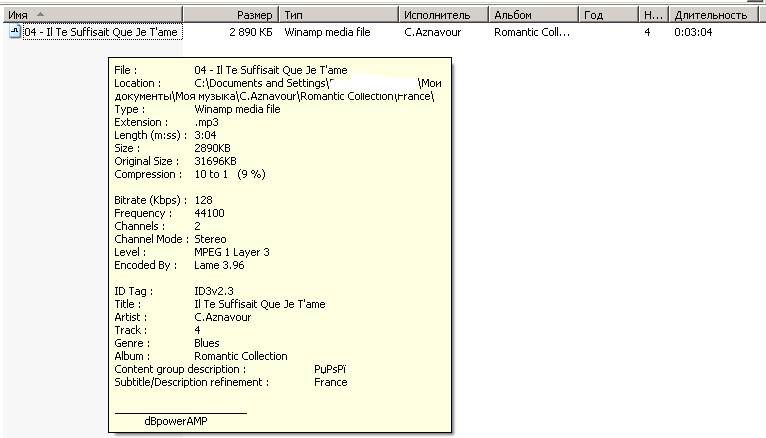This screenshot has height=438, width=766.
Task: Click the Winamp media file type cell in the row
Action: point(327,32)
